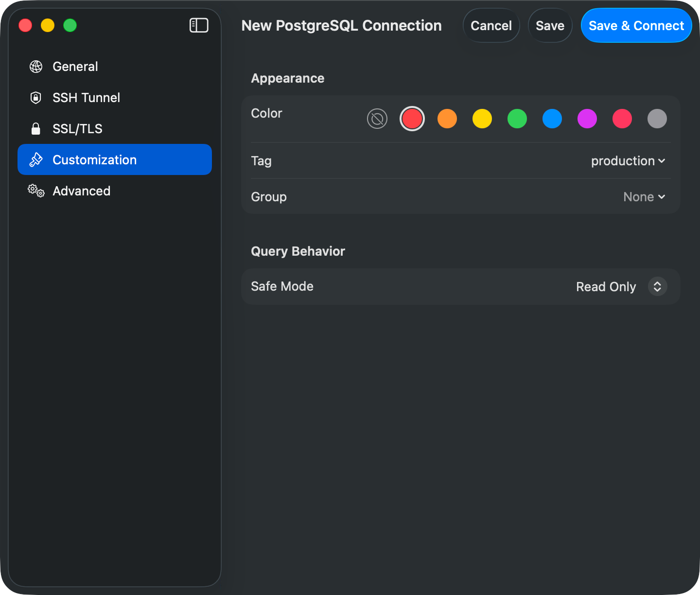Screen dimensions: 700x595
Task: Click Save & Connect
Action: click(x=636, y=25)
